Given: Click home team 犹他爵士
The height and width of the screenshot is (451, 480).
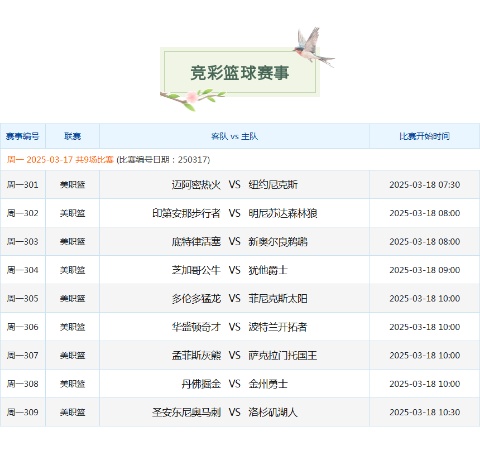Looking at the screenshot, I should [x=268, y=270].
